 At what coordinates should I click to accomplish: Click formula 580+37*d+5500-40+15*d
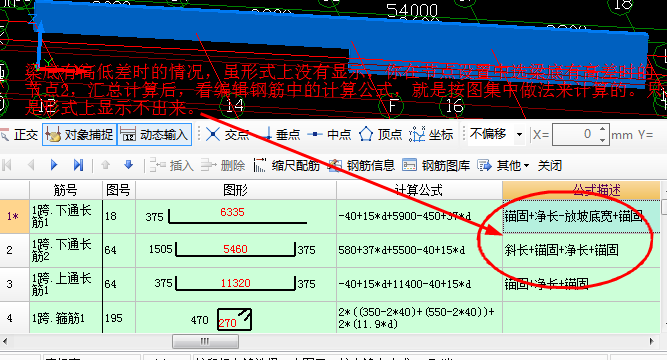point(402,250)
